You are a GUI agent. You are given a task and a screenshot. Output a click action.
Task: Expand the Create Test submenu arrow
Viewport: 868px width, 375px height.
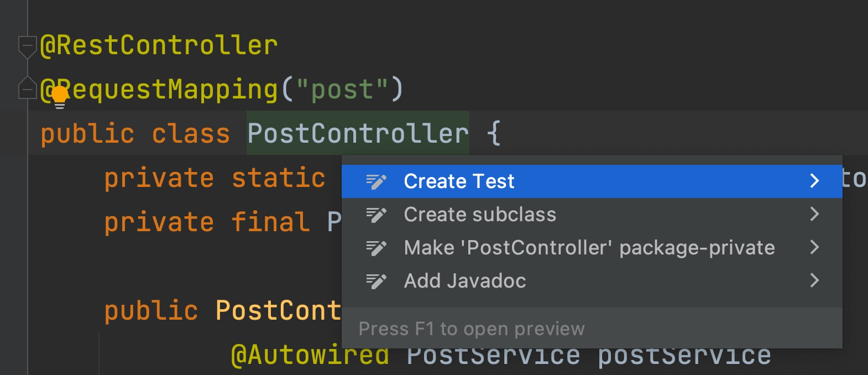tap(814, 181)
